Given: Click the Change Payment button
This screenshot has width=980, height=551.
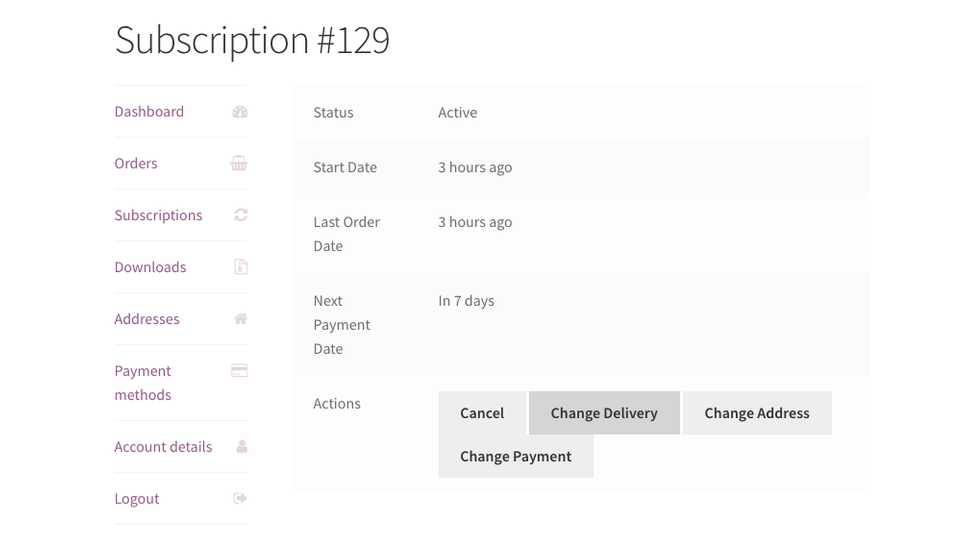Looking at the screenshot, I should [516, 456].
